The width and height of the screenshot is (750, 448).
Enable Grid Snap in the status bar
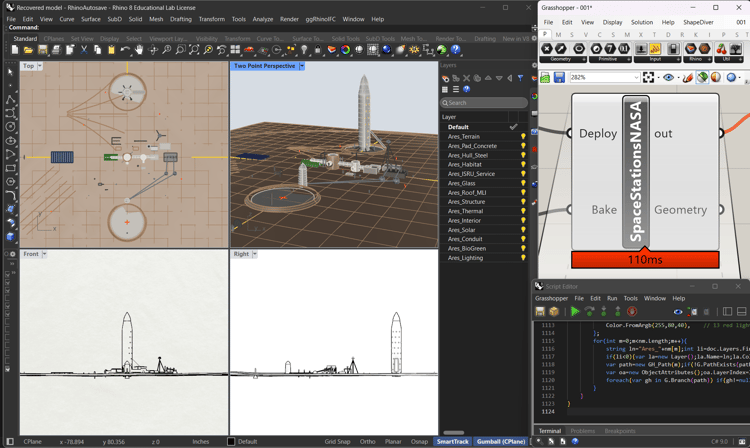(x=337, y=441)
